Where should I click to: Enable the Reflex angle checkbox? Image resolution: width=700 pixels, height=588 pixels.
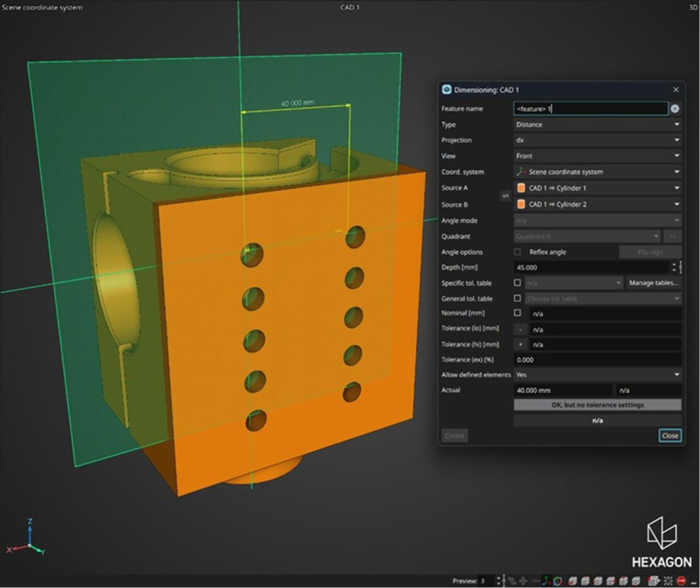(x=517, y=252)
